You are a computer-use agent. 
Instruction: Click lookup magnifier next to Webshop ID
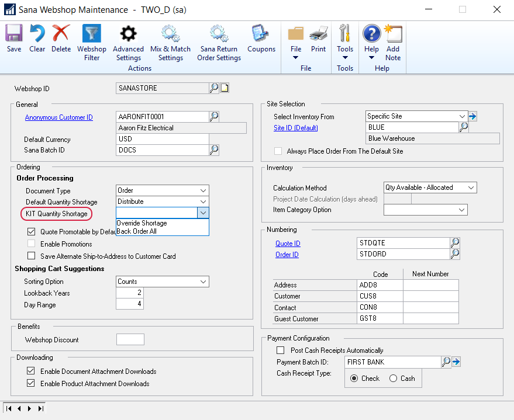tap(214, 88)
